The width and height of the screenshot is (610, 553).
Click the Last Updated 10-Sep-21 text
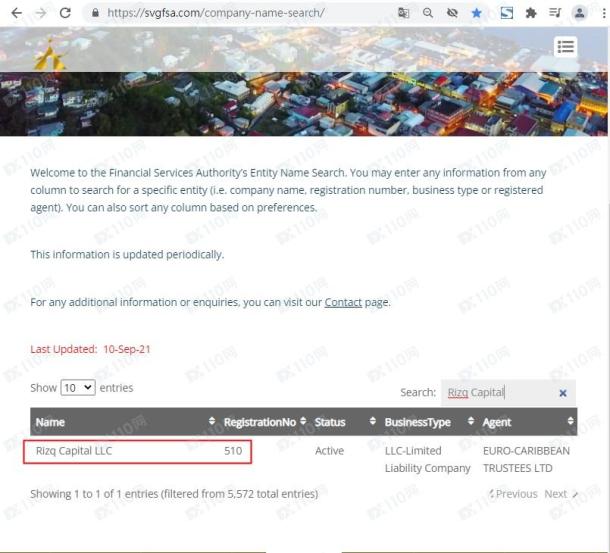pos(90,349)
